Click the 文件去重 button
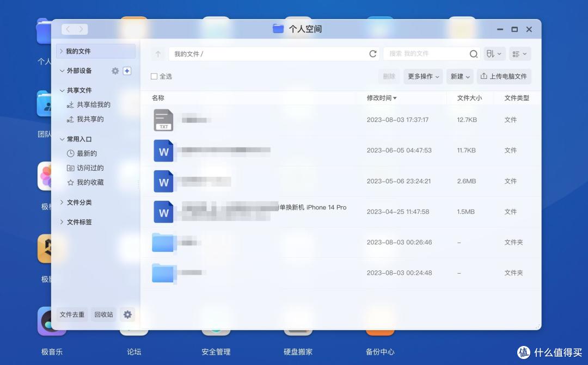 click(x=72, y=314)
